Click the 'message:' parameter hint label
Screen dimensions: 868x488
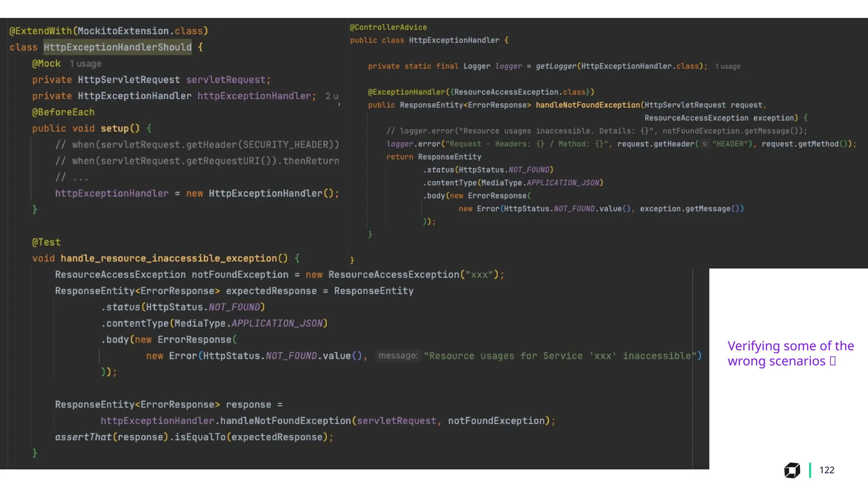(x=398, y=356)
